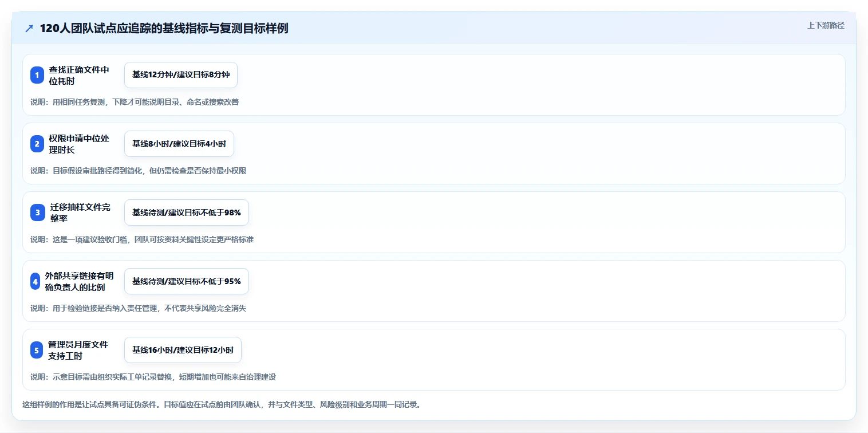Image resolution: width=868 pixels, height=433 pixels.
Task: Click the 基线12分钟/建议目标8分钟 pill
Action: click(181, 75)
